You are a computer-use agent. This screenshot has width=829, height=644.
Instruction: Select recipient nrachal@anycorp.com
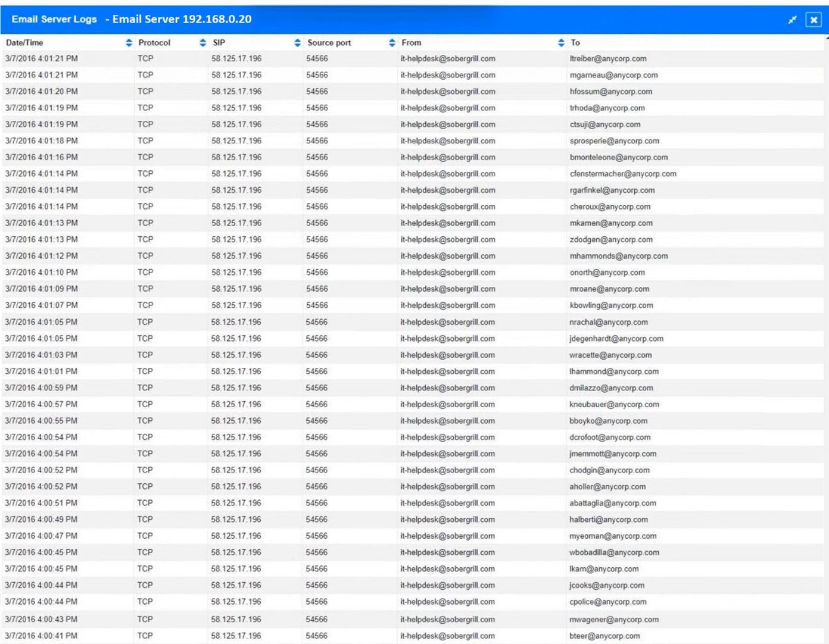[609, 323]
